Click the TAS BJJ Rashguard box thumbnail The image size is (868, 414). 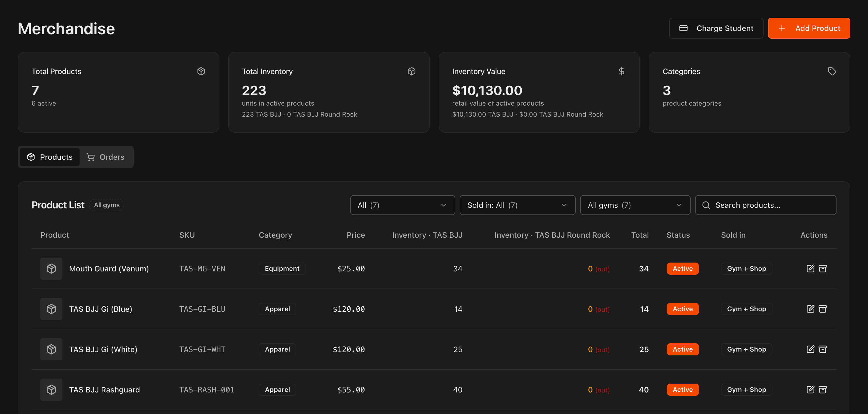(51, 389)
